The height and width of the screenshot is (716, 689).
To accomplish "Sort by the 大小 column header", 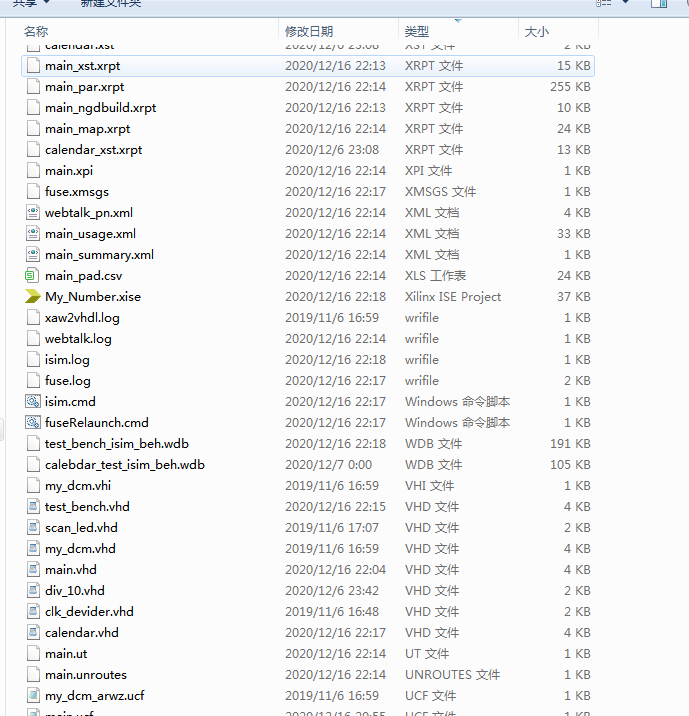I will (x=536, y=32).
